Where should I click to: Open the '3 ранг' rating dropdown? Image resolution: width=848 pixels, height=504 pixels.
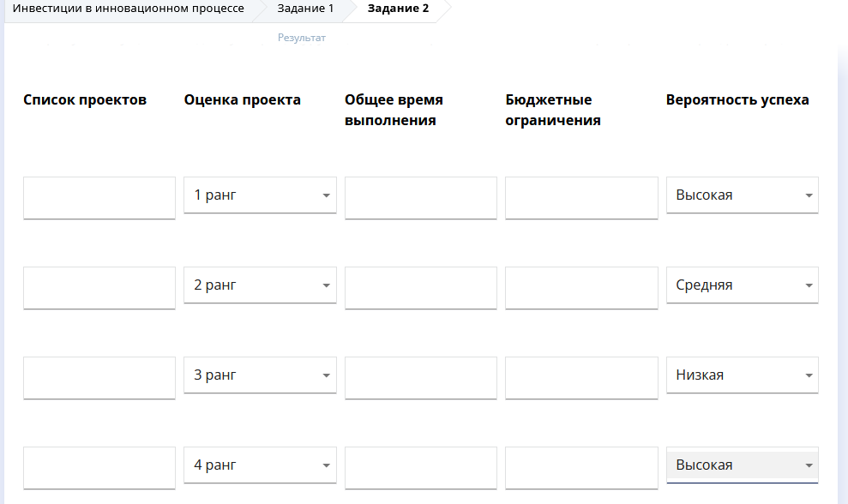point(260,375)
